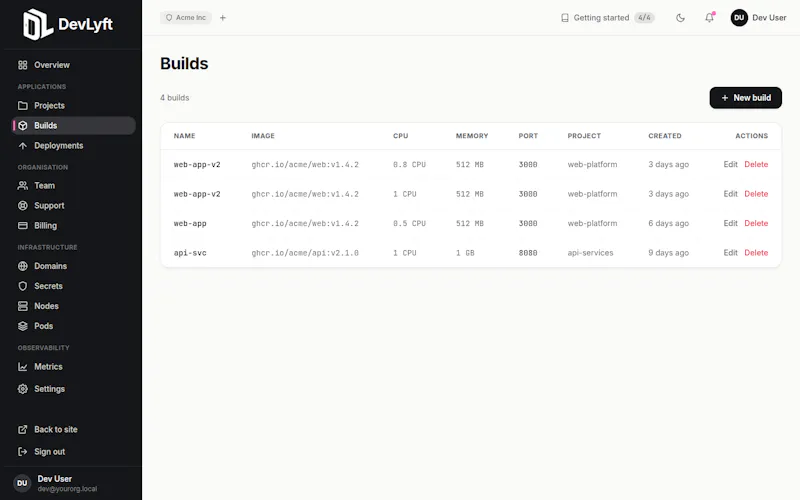Open Domains page
Screen dimensions: 800x500
(73, 266)
